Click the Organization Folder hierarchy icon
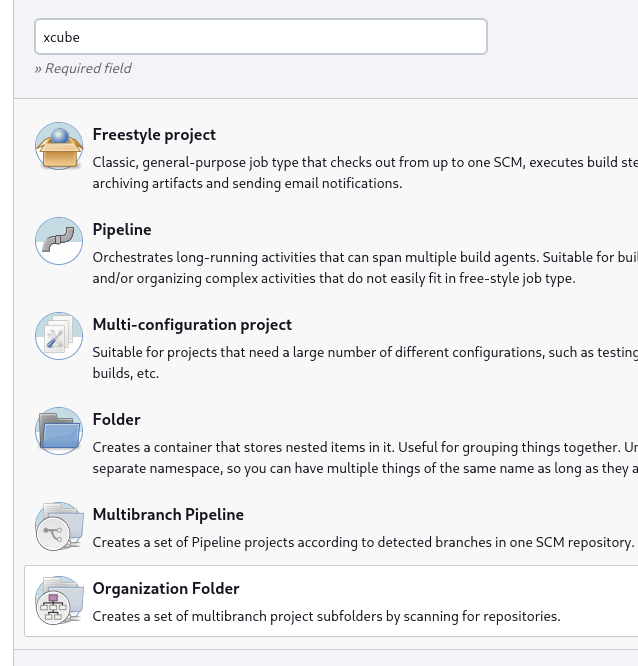638x666 pixels. [x=59, y=600]
